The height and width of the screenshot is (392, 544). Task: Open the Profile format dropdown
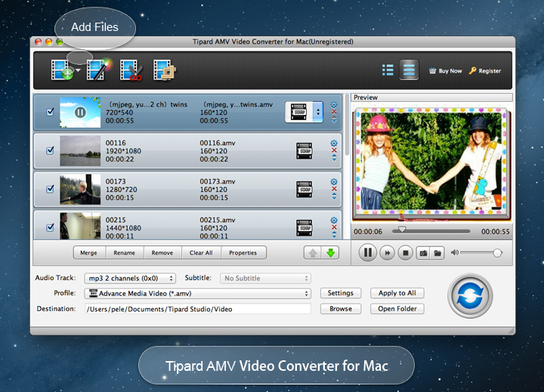(197, 294)
